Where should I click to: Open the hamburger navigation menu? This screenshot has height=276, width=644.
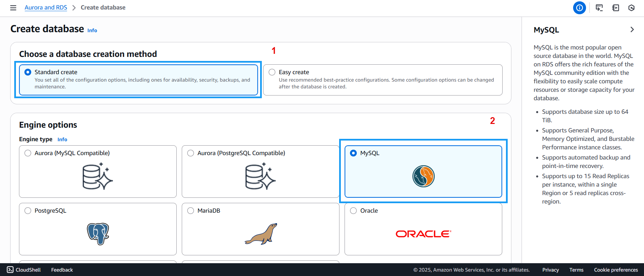13,8
